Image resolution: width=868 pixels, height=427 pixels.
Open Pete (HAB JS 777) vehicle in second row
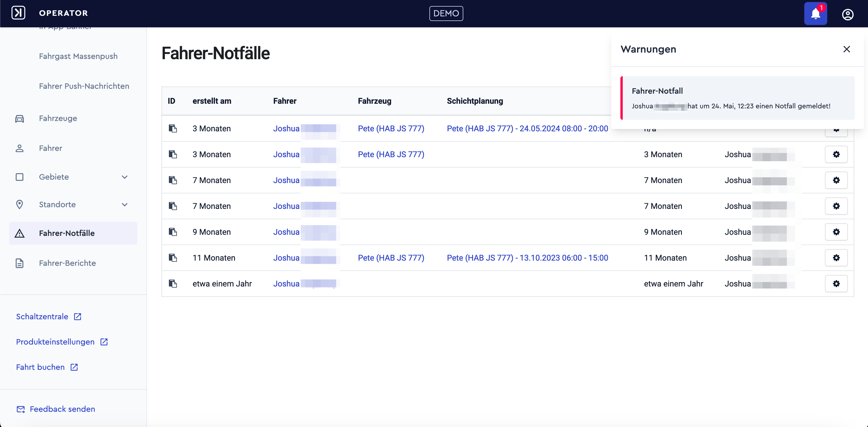point(391,154)
